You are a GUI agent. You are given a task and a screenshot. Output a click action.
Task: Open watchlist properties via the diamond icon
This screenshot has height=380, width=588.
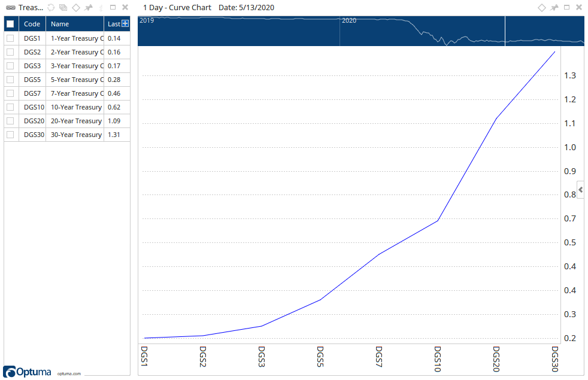pyautogui.click(x=76, y=7)
